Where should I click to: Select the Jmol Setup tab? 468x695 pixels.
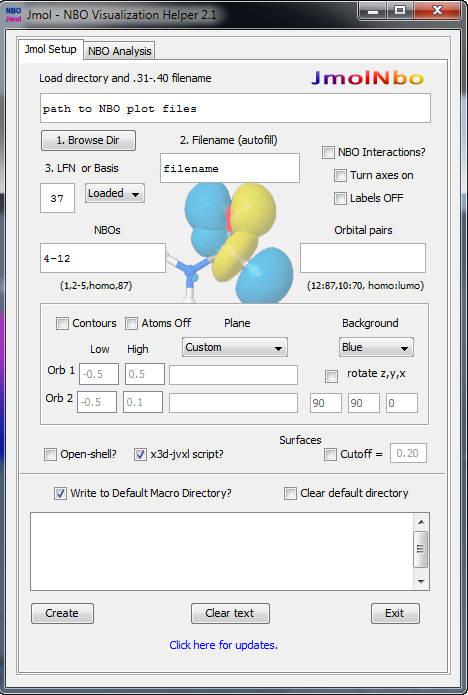pyautogui.click(x=51, y=49)
